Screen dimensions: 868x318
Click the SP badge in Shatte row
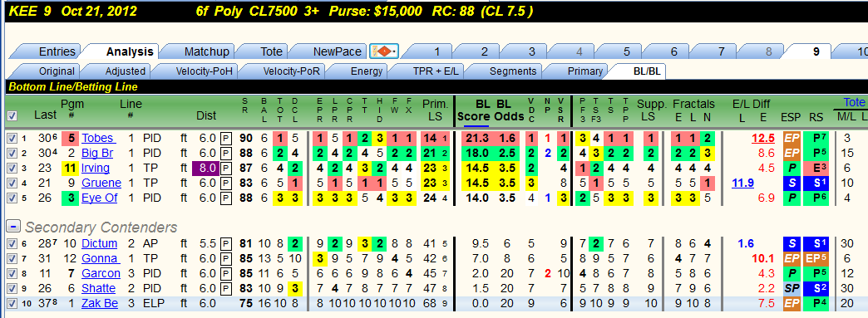click(791, 288)
